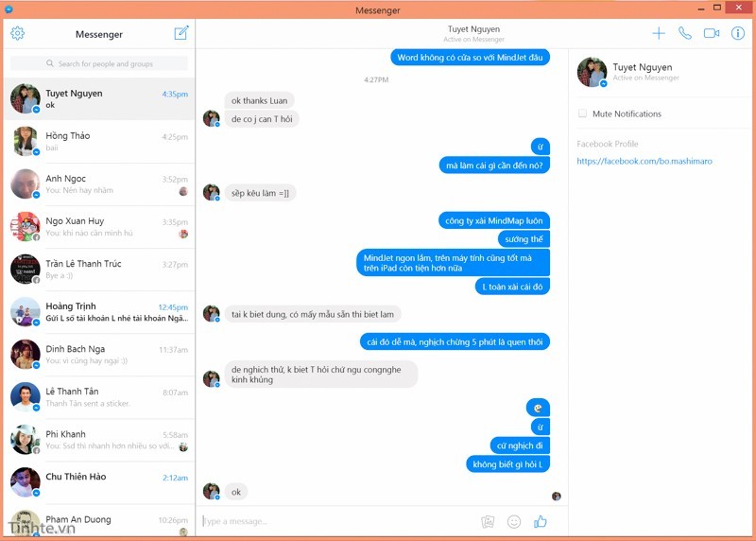Start a voice call with phone icon
Viewport: 756px width, 541px height.
click(684, 33)
